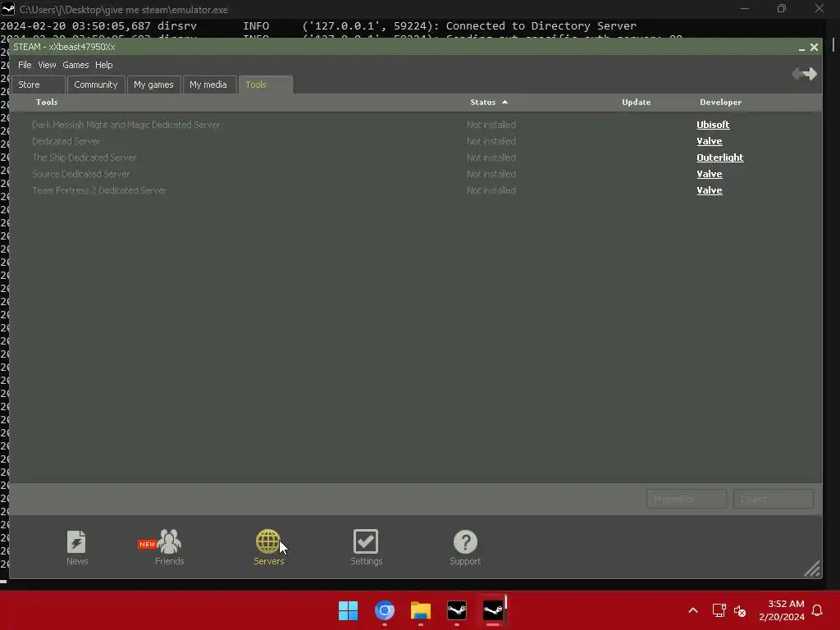Sort by the Developer column header

(720, 103)
